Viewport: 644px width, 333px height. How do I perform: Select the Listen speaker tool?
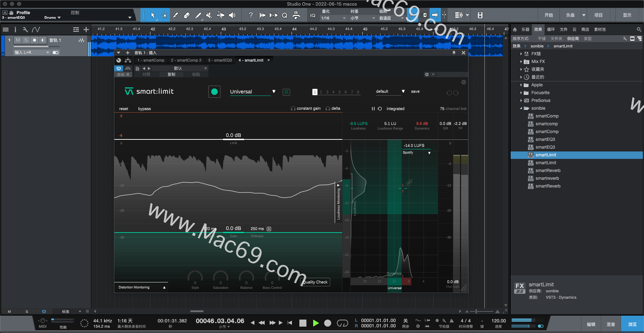[x=232, y=15]
